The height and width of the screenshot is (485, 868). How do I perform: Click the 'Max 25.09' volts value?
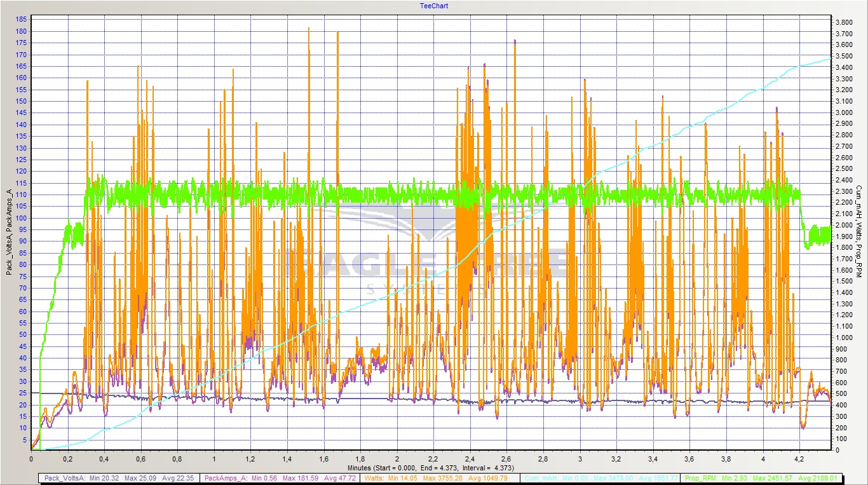140,478
